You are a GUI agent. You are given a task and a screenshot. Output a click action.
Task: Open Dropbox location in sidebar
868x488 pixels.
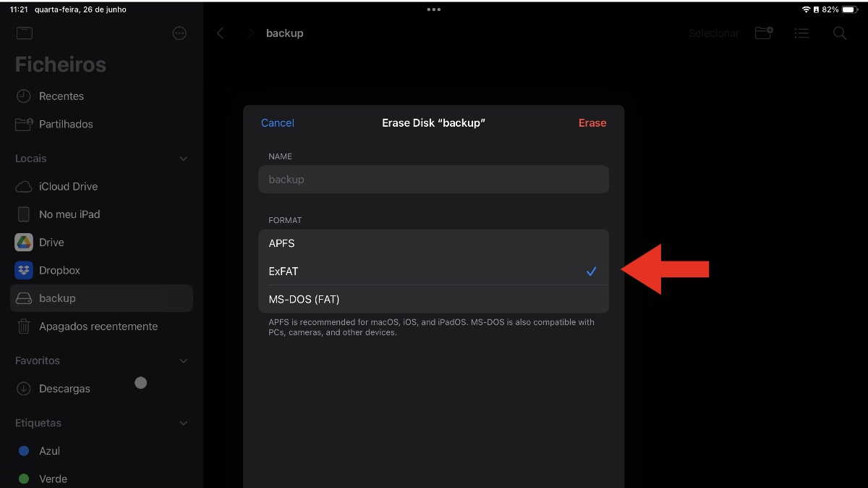(101, 270)
